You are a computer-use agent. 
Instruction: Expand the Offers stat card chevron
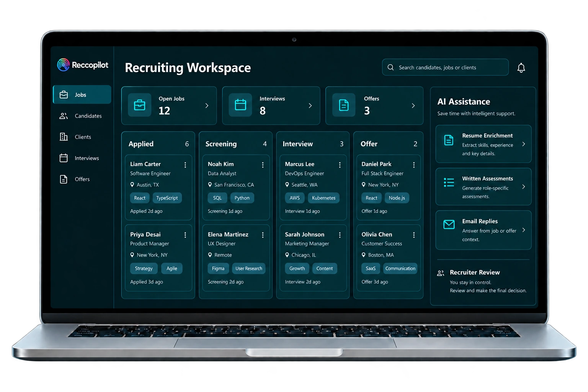pos(413,106)
